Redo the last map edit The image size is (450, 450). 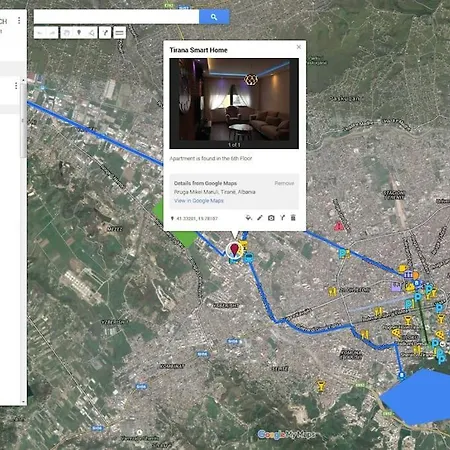52,33
